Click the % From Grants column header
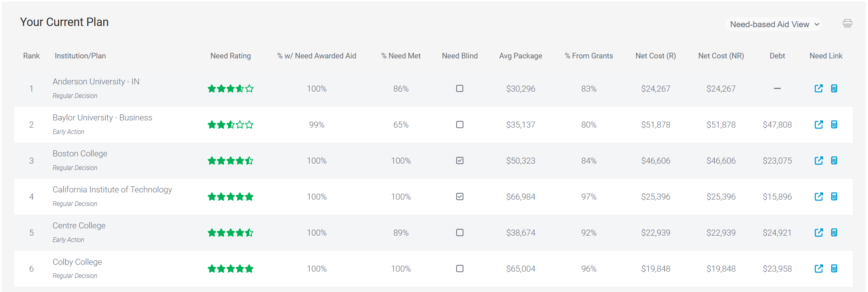 (589, 56)
